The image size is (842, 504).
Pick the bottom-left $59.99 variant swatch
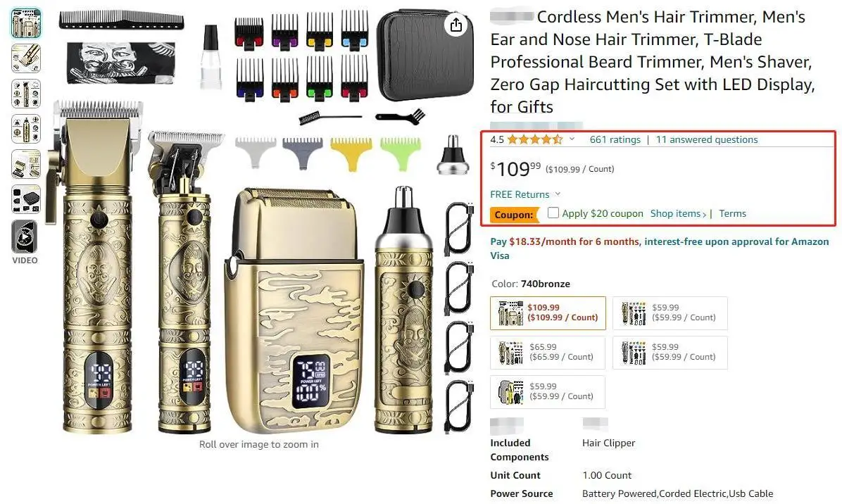click(548, 392)
